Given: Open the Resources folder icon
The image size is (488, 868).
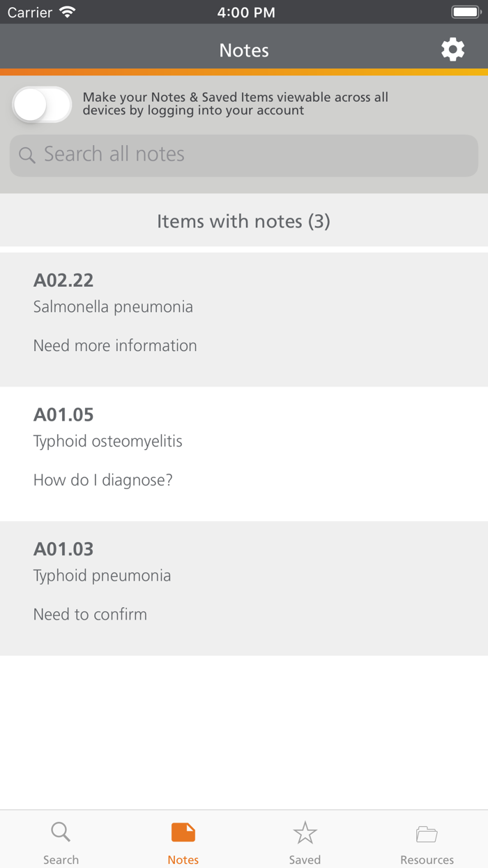Looking at the screenshot, I should pos(427,832).
